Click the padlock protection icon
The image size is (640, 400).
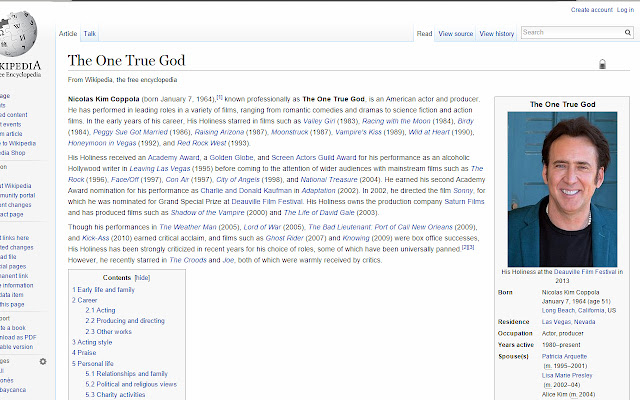[601, 64]
